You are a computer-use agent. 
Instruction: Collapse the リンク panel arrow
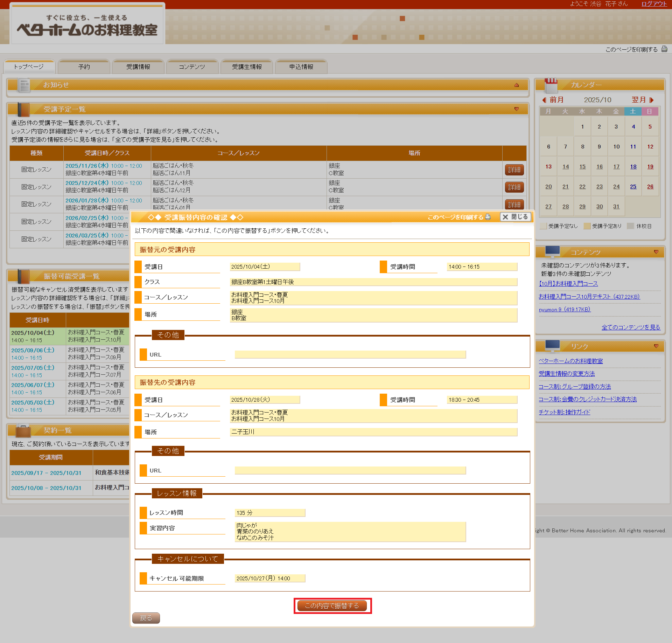(656, 346)
